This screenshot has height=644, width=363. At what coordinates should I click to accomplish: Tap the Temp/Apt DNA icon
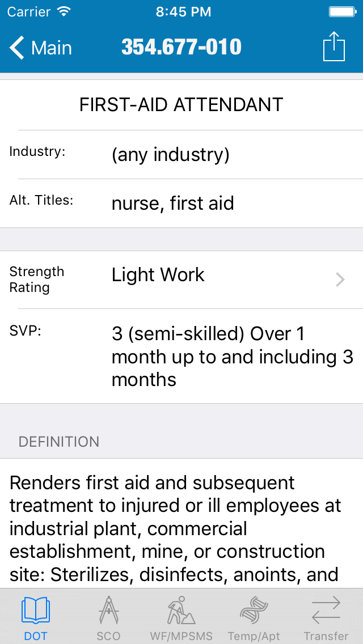tap(254, 610)
